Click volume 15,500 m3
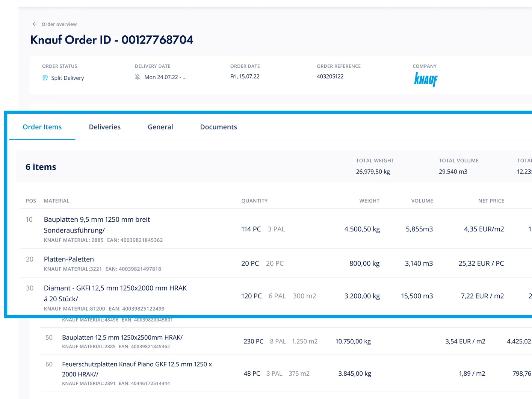 (x=417, y=296)
